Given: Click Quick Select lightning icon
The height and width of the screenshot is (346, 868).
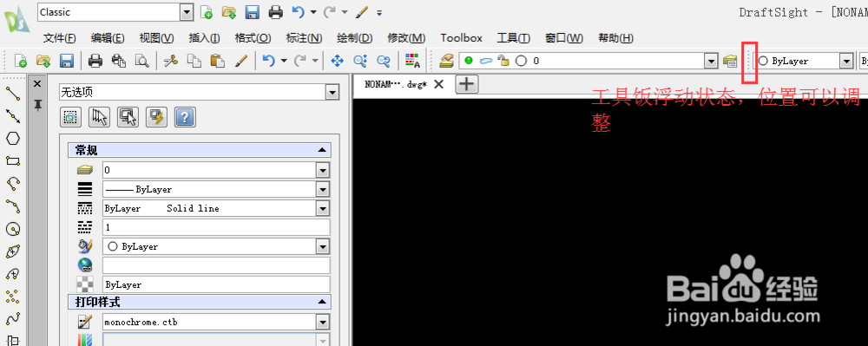Looking at the screenshot, I should click(x=156, y=116).
